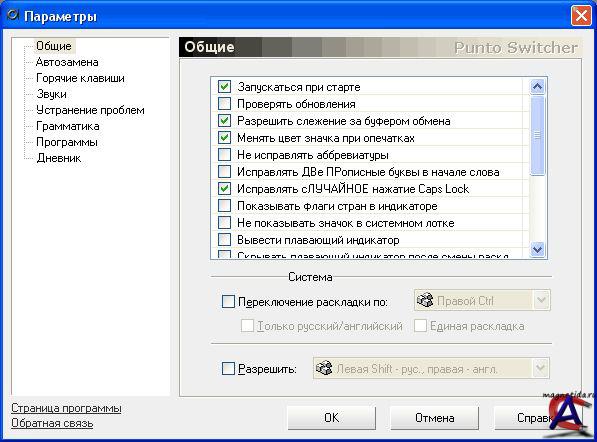Screen dimensions: 597x442
Task: Enable Показывать флаги стран в индикаторе
Action: pyautogui.click(x=224, y=206)
